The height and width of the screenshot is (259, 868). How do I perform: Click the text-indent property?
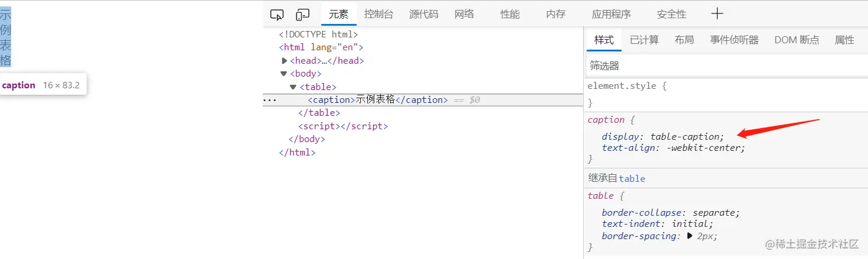tap(632, 224)
